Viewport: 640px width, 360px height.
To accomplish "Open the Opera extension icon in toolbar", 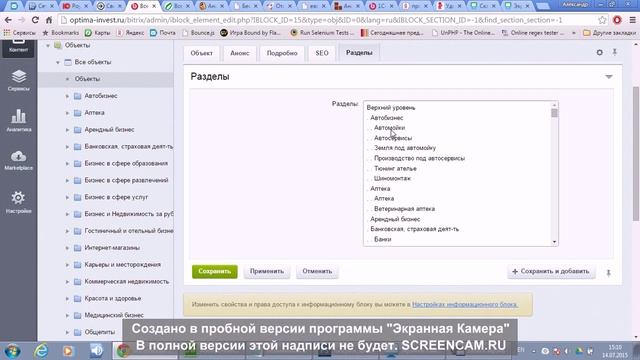I will (617, 20).
